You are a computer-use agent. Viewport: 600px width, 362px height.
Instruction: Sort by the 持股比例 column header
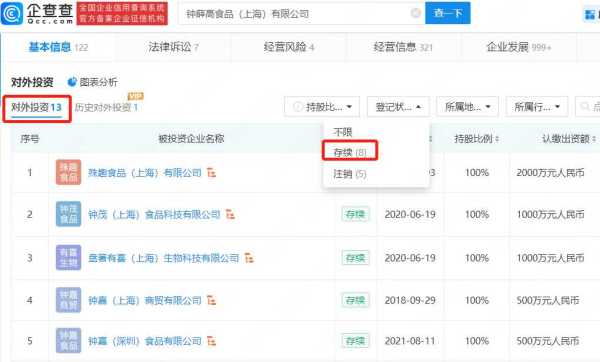[477, 139]
